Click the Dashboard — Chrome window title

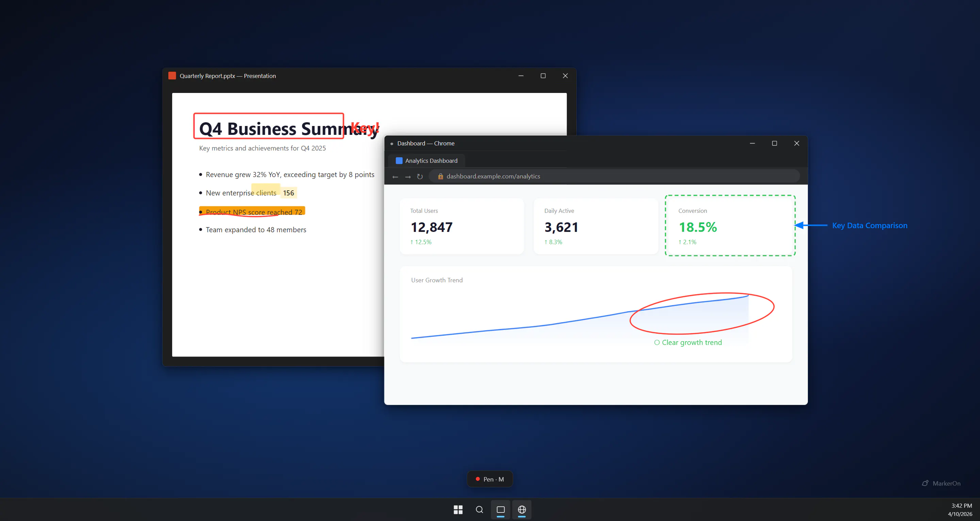point(426,144)
